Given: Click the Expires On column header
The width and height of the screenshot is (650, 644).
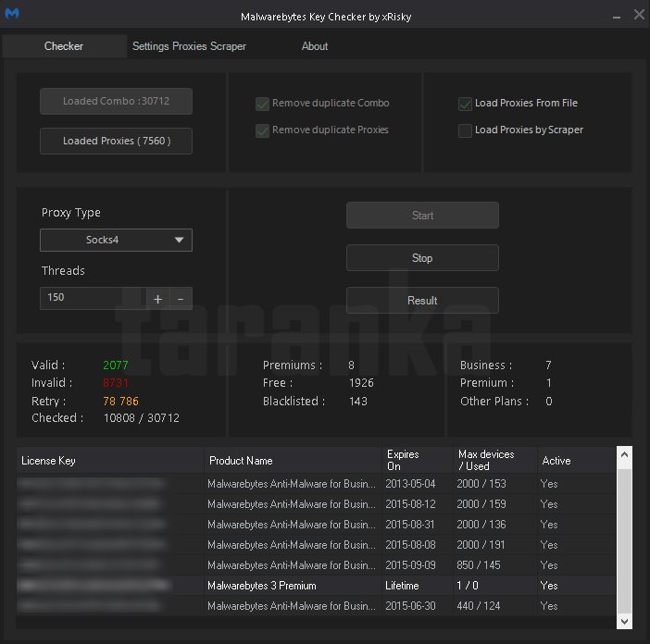Looking at the screenshot, I should [x=418, y=460].
